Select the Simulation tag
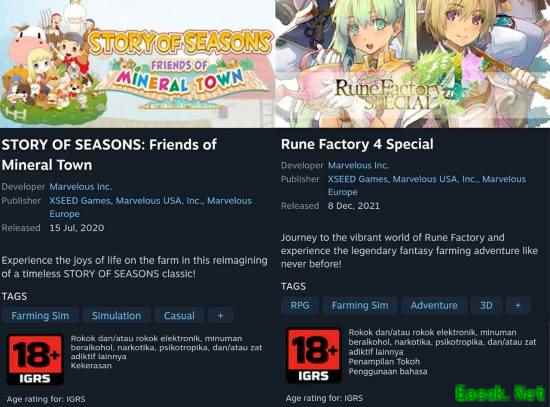550x407 pixels. pyautogui.click(x=116, y=316)
